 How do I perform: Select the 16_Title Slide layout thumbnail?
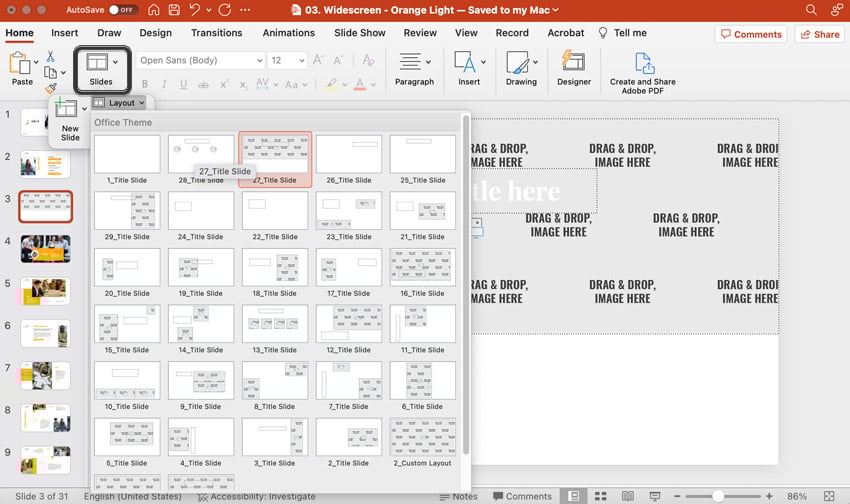click(422, 267)
